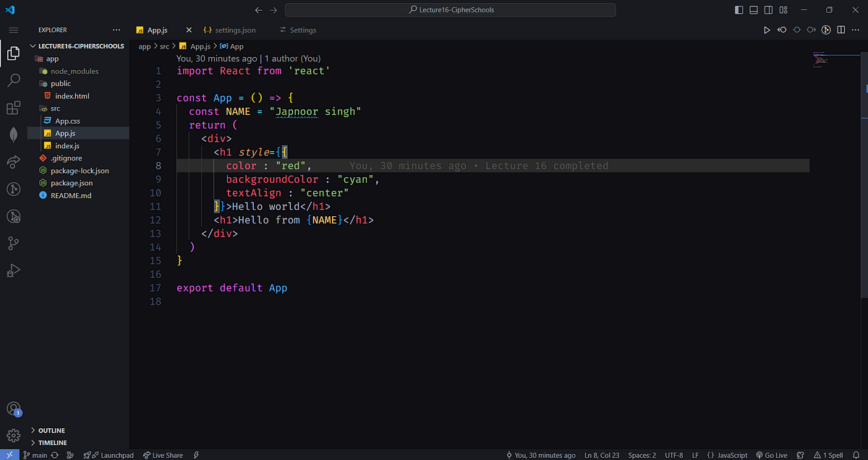Open the Search view in activity bar
This screenshot has width=868, height=460.
[x=13, y=80]
